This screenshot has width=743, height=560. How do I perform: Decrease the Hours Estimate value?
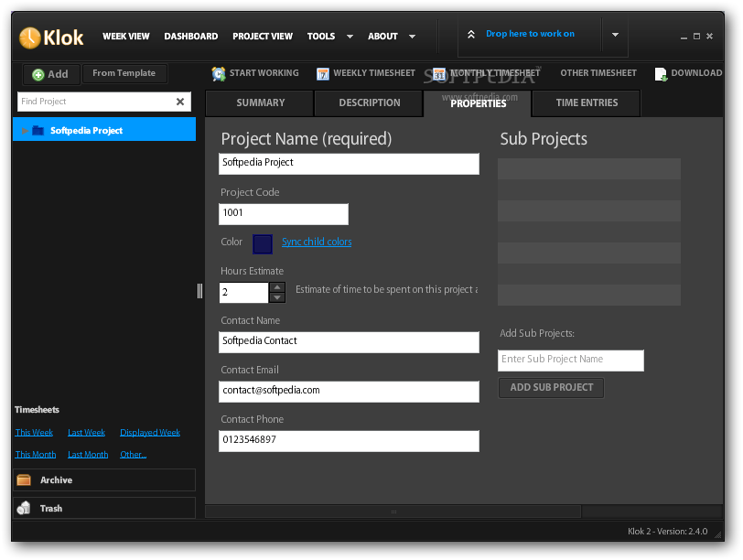[x=277, y=297]
